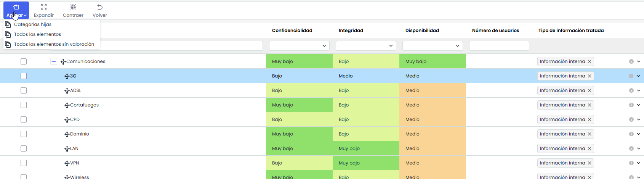
Task: Select Todos los elementos sin valoración
Action: (54, 44)
